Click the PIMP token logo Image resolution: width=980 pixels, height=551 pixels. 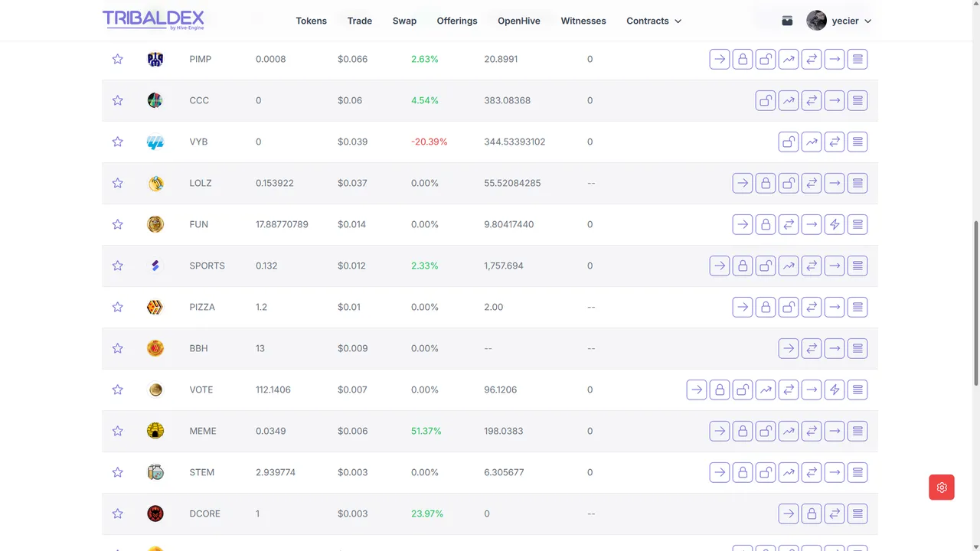(x=155, y=59)
